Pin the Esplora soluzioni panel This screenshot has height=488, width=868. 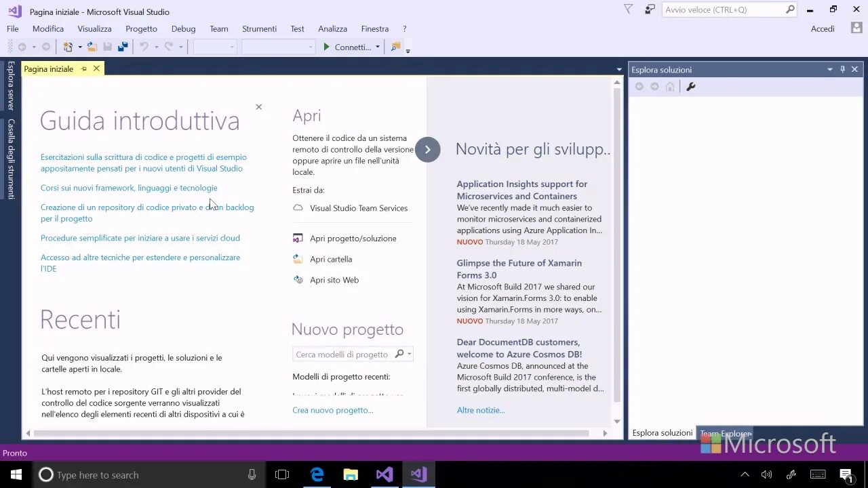pyautogui.click(x=843, y=69)
